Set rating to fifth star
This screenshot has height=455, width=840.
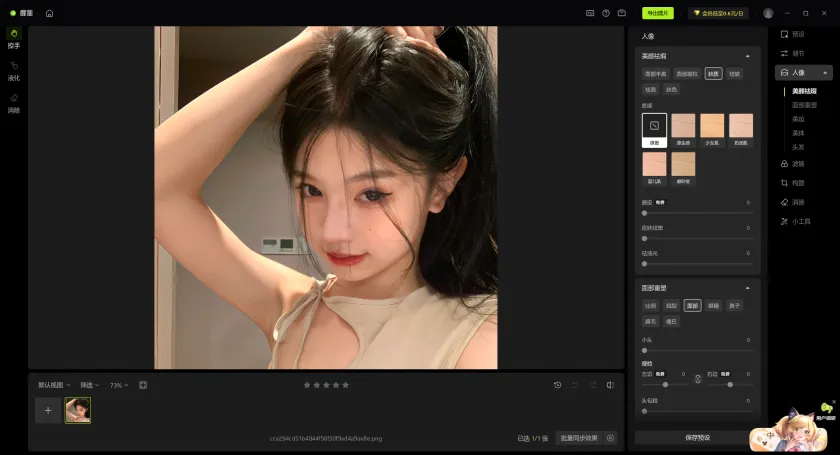coord(346,385)
